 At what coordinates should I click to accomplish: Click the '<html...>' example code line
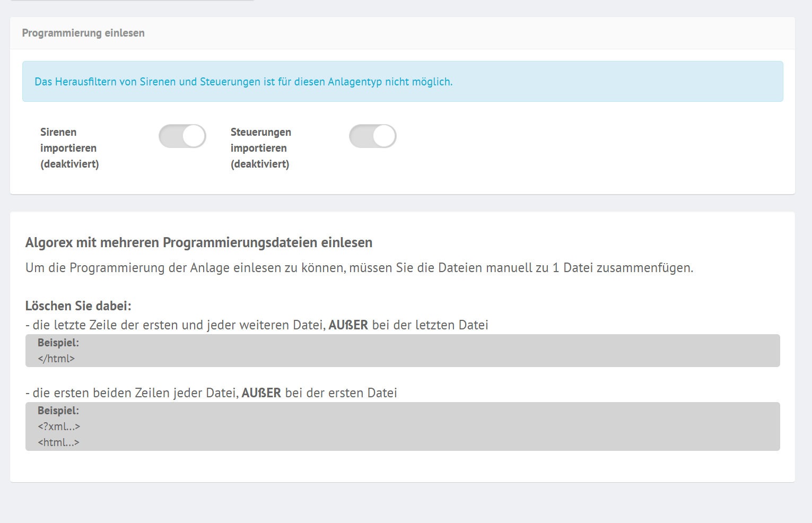pyautogui.click(x=58, y=442)
